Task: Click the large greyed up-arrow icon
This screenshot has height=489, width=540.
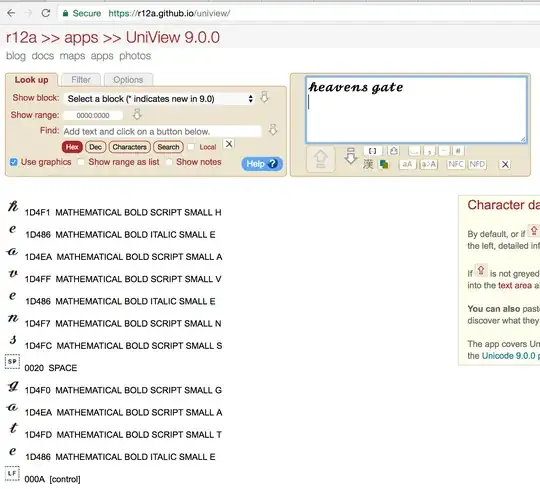Action: pyautogui.click(x=320, y=159)
